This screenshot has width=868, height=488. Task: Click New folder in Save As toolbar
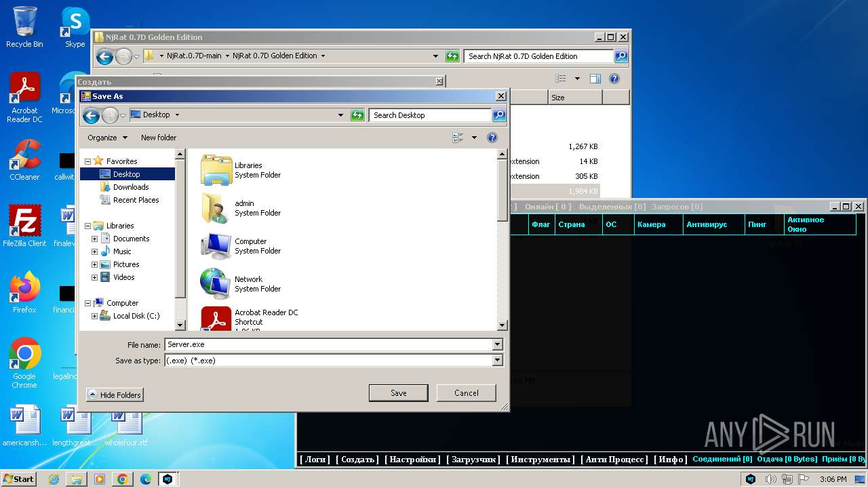click(159, 138)
